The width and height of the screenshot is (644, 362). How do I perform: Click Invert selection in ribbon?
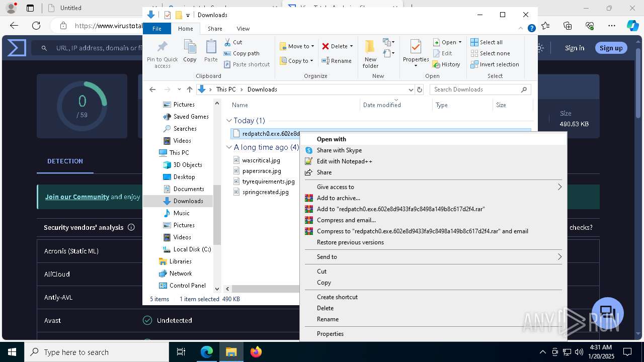coord(495,64)
